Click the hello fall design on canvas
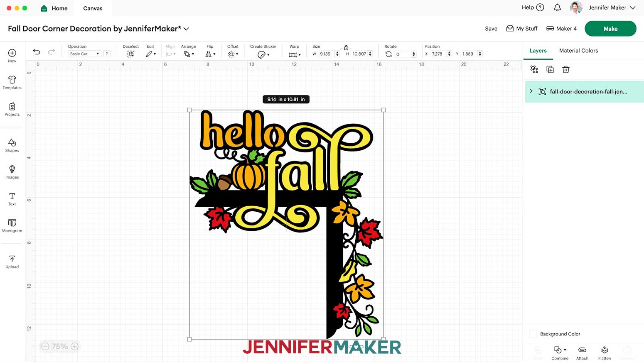 [x=286, y=224]
